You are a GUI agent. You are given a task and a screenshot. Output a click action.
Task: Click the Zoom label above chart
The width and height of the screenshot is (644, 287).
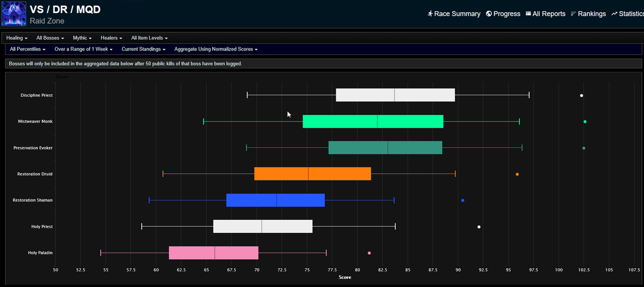click(62, 77)
